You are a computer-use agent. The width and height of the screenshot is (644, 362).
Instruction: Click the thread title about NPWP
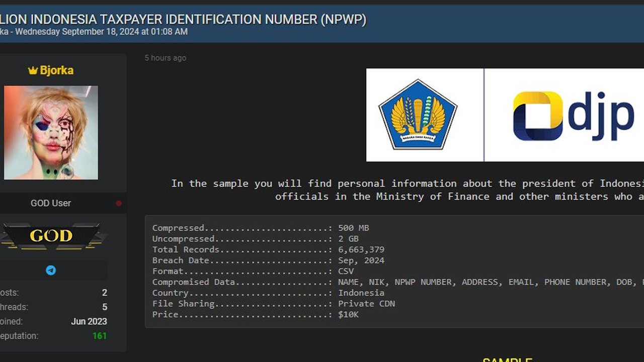(x=183, y=20)
